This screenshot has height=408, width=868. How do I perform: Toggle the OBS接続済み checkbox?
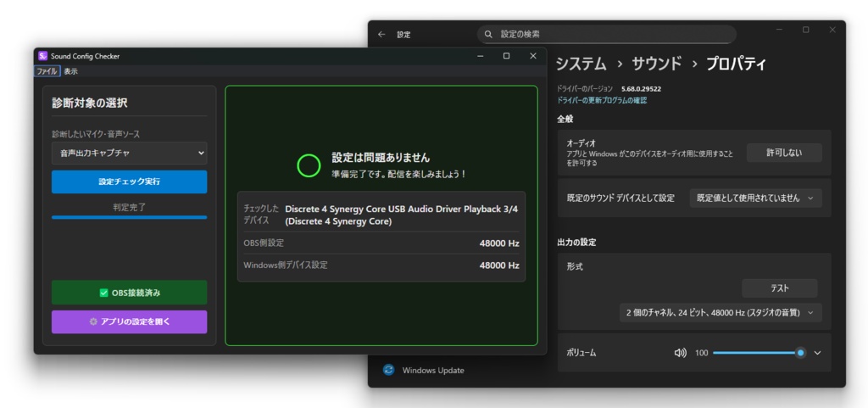pos(103,293)
